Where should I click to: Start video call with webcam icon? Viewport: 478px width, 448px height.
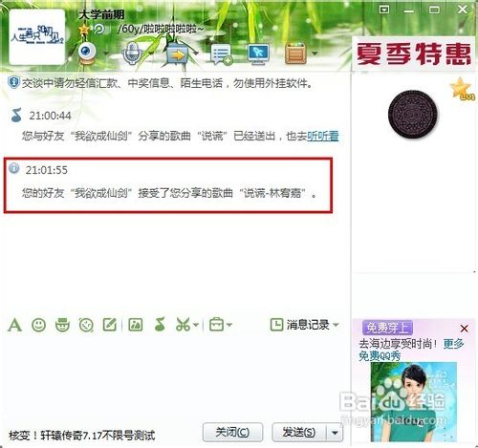coord(87,53)
